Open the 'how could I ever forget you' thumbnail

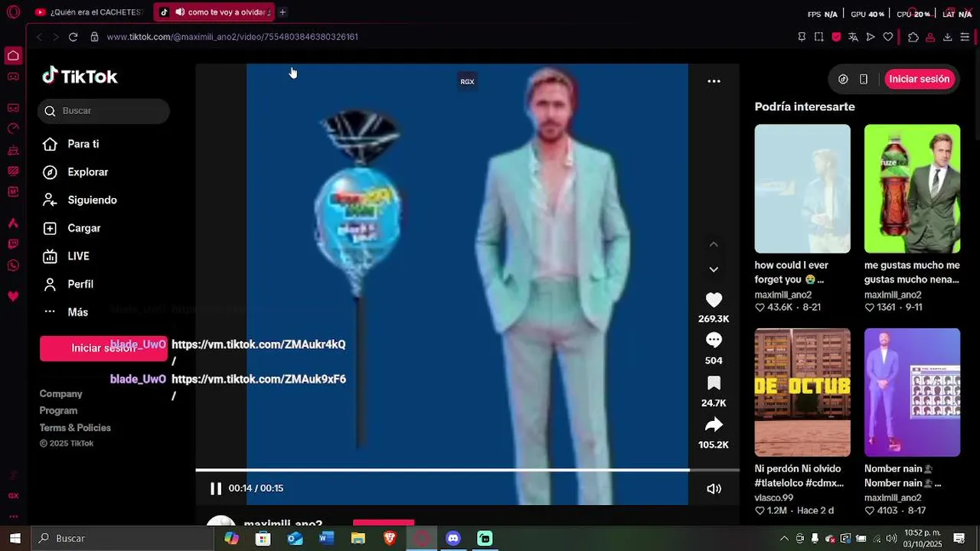tap(802, 188)
